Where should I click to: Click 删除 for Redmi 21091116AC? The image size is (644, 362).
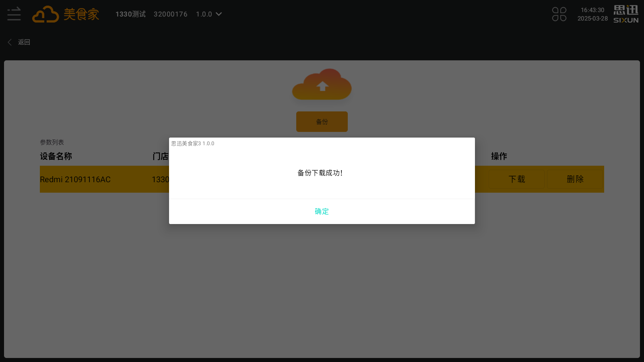[575, 179]
